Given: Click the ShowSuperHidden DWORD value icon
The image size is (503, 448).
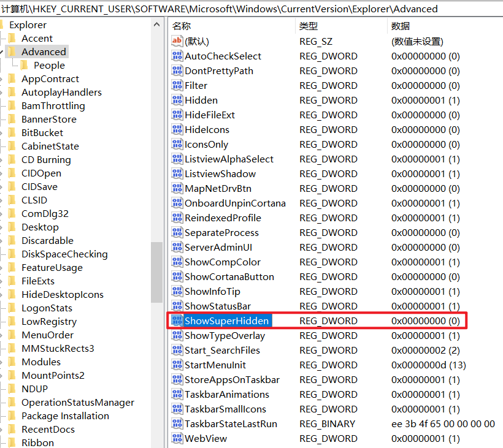Looking at the screenshot, I should (177, 321).
